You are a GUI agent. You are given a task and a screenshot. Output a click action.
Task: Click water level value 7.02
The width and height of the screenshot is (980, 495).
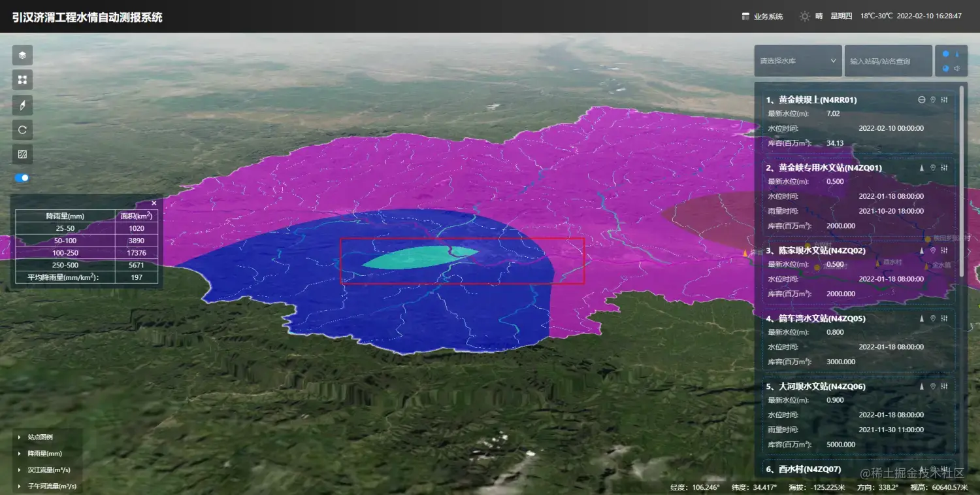pyautogui.click(x=833, y=114)
